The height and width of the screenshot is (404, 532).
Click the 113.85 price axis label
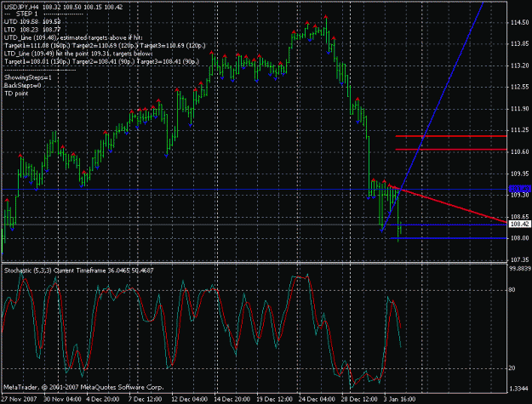coord(519,44)
